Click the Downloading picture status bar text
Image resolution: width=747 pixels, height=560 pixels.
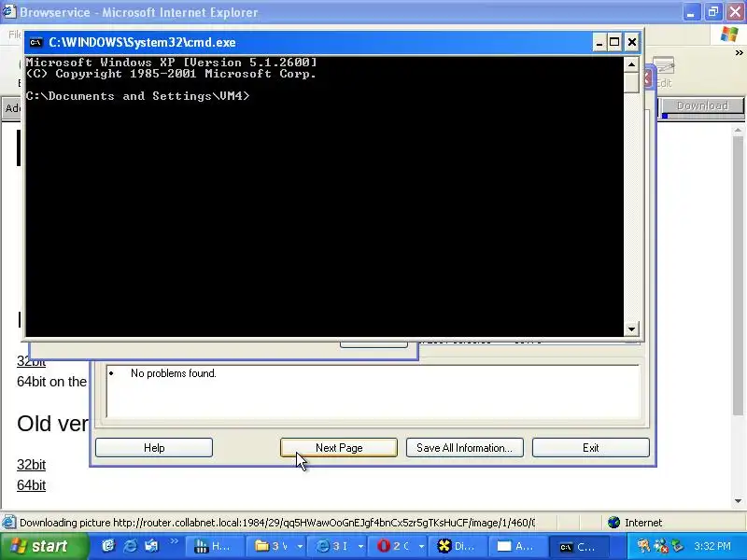276,523
